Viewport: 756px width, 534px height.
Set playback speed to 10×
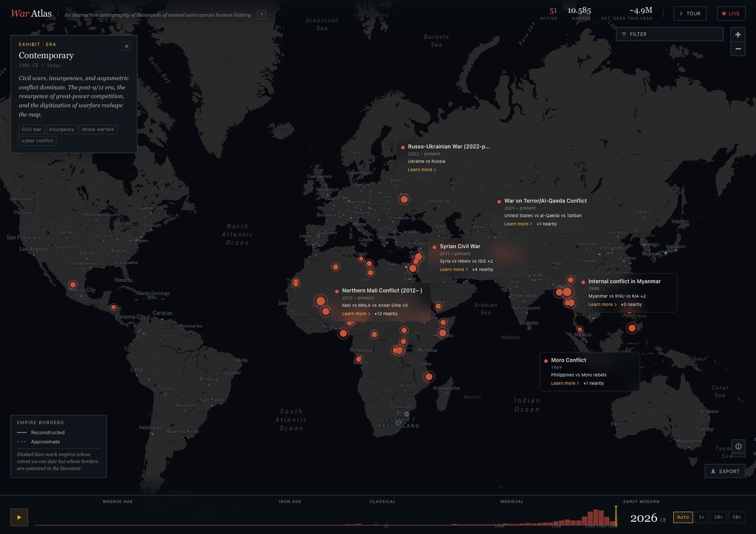coord(719,517)
